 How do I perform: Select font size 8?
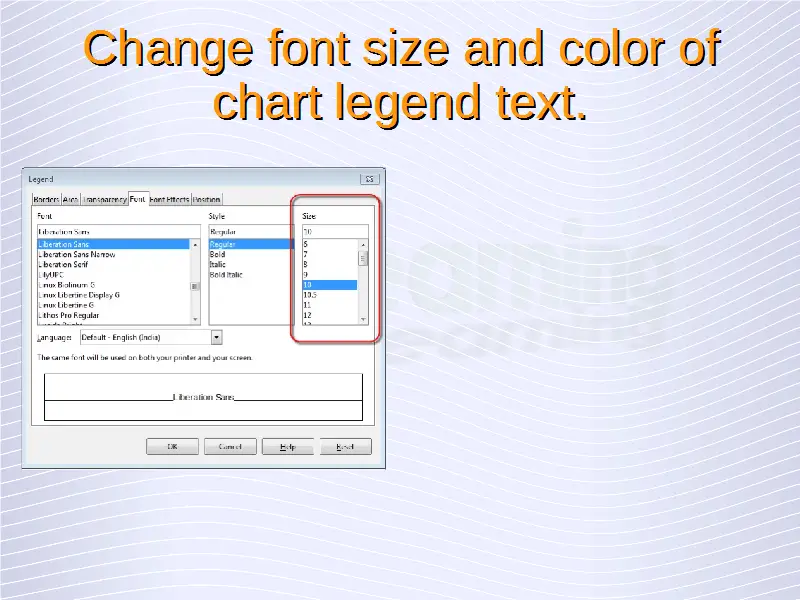coord(306,265)
